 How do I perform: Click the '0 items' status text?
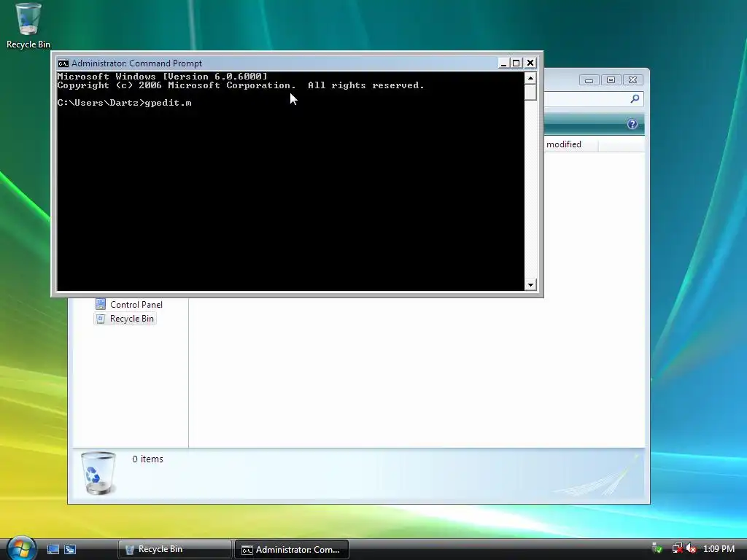pos(147,459)
